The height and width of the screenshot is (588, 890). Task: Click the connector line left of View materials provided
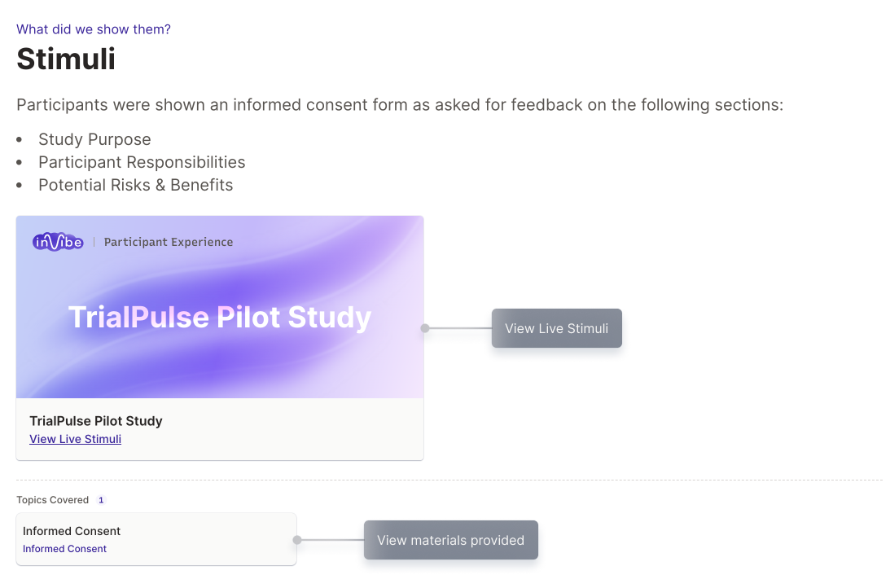point(332,540)
